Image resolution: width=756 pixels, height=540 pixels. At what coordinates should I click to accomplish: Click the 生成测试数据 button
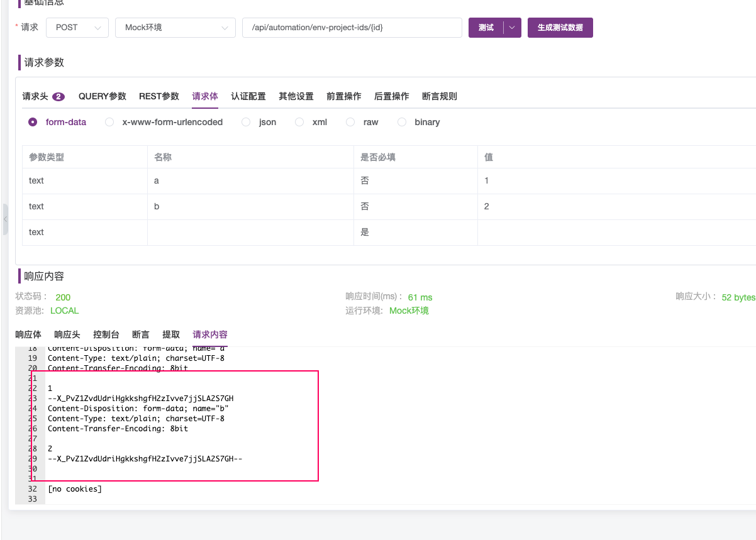pyautogui.click(x=560, y=28)
